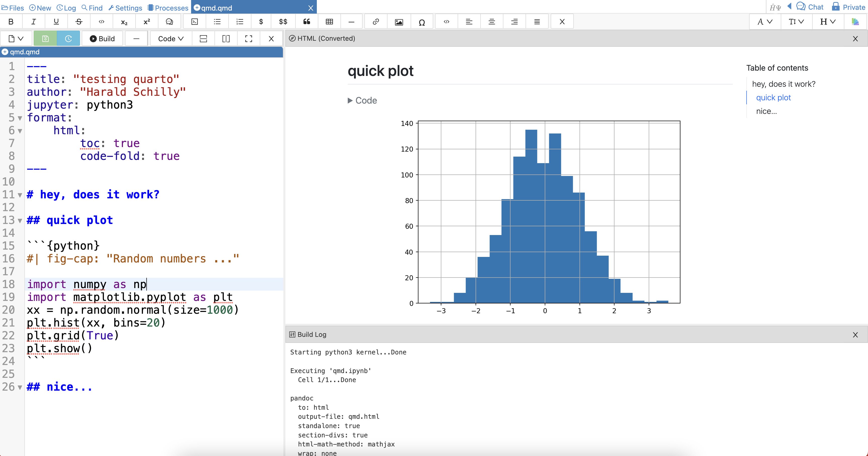This screenshot has width=868, height=456.
Task: Insert a table using the table icon
Action: (329, 22)
